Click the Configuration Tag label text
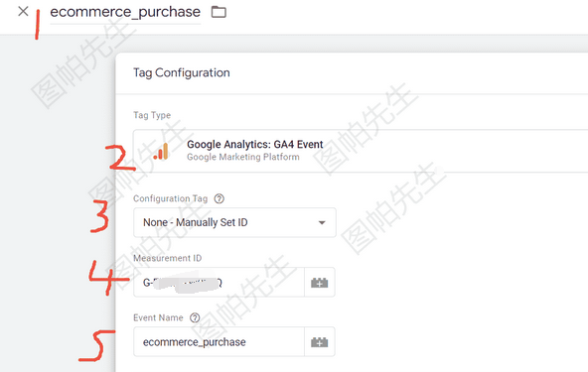588x372 pixels. pyautogui.click(x=170, y=198)
